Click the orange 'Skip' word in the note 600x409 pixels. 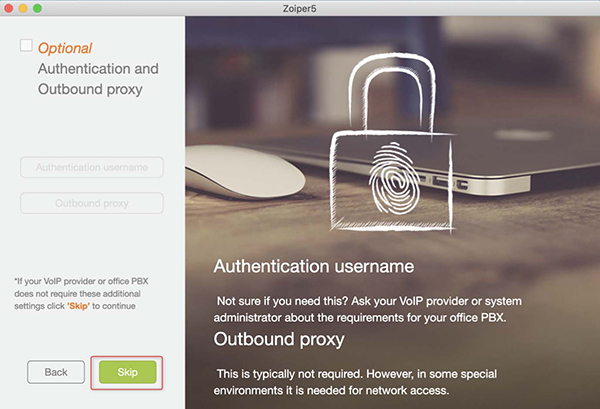click(x=78, y=306)
